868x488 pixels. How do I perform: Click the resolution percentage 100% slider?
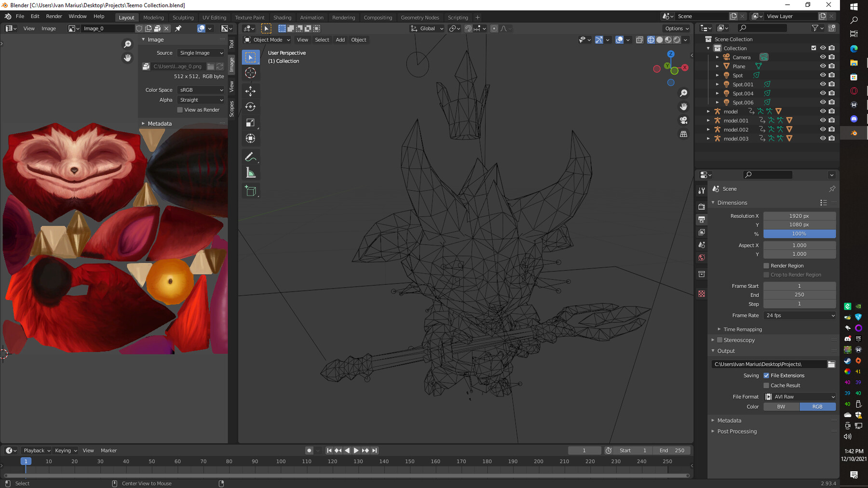799,234
